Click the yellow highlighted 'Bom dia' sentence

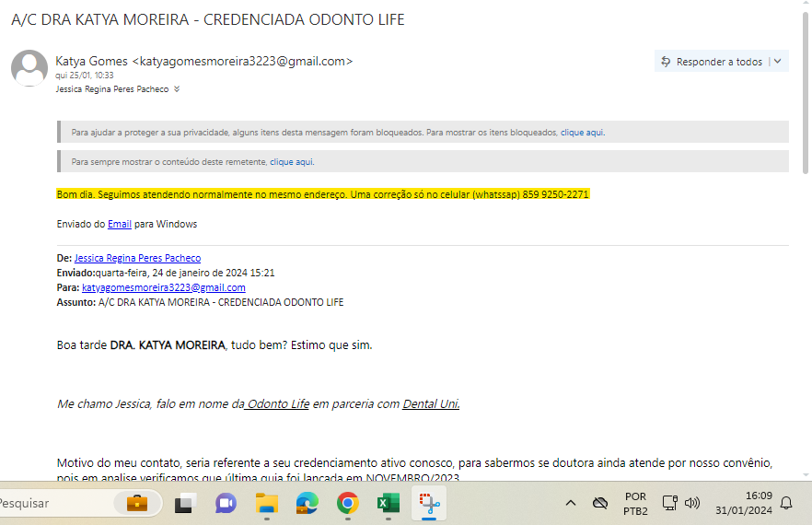[x=322, y=194]
